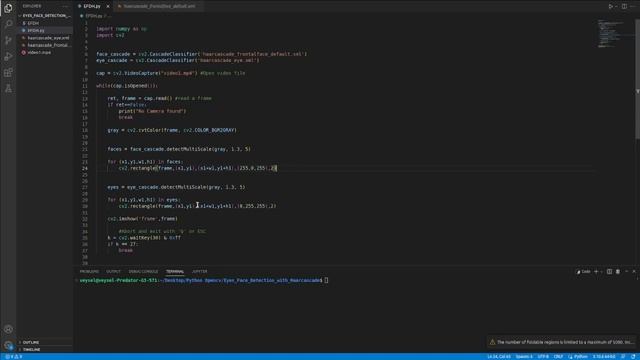Place cursor on line 24 cv2.rectangle code

pos(198,168)
